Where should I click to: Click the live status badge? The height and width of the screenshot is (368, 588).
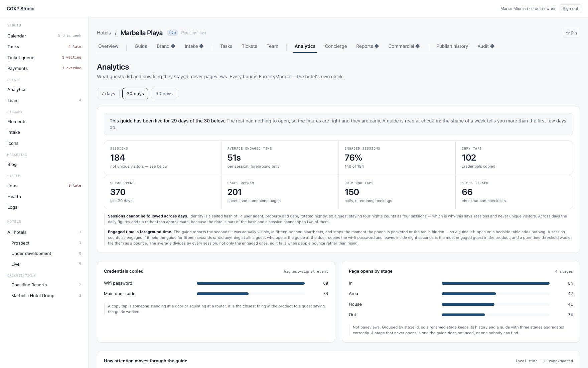[172, 33]
